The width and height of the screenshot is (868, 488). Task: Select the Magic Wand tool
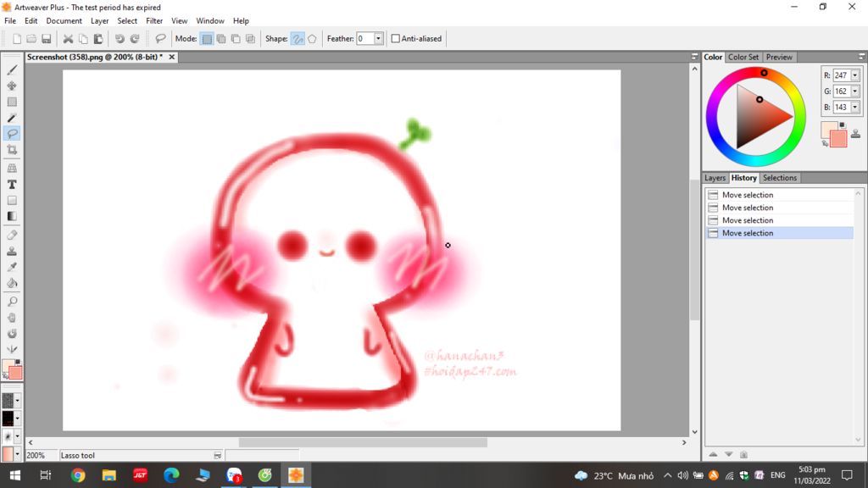coord(12,118)
